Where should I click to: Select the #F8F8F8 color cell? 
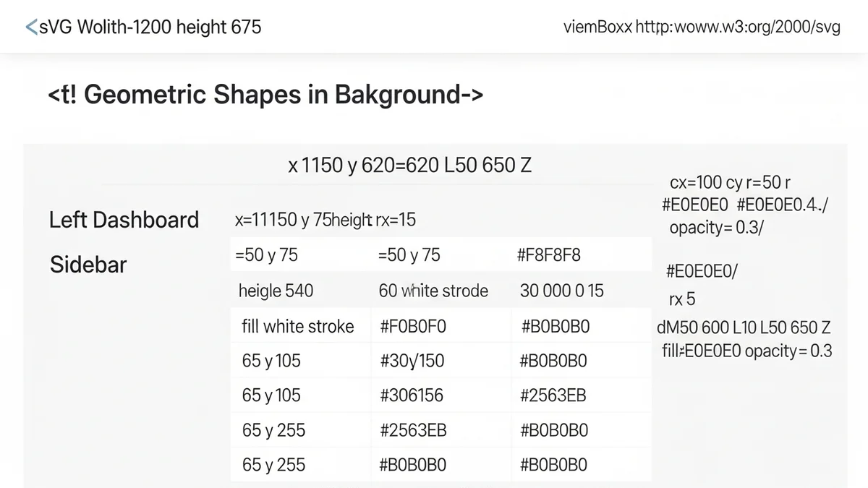[548, 255]
